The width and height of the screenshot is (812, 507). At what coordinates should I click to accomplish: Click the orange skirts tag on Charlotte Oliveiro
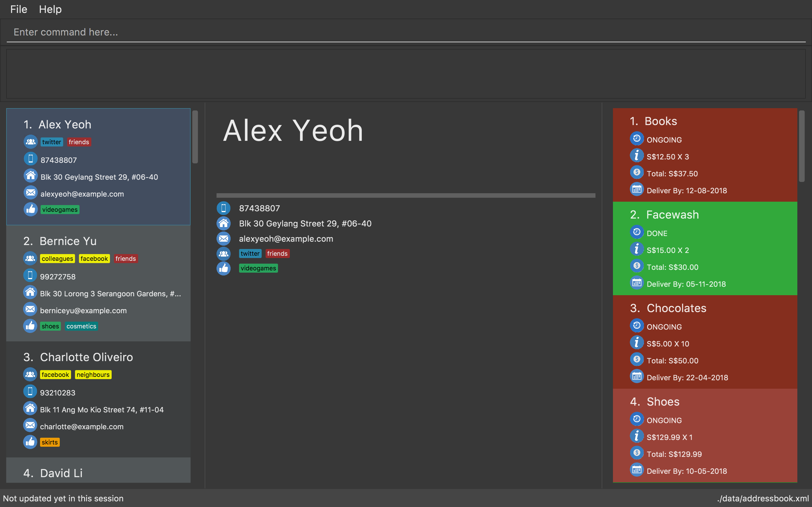pos(50,442)
